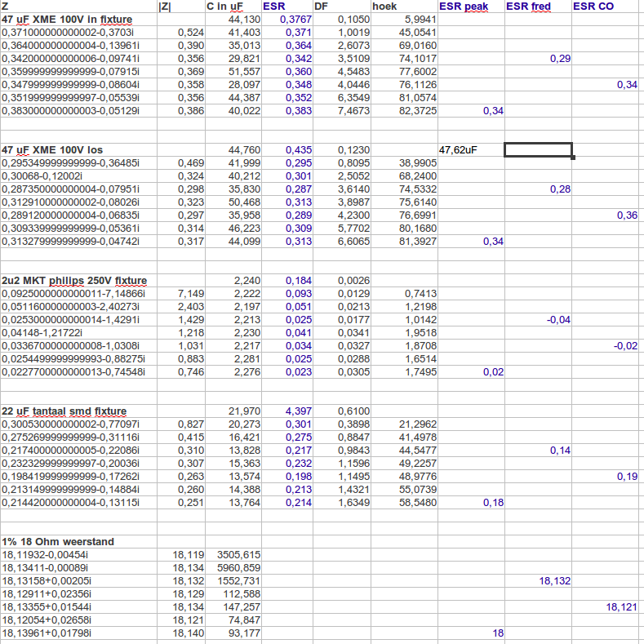
Task: Click the empty cell with the bold selection border
Action: [538, 150]
